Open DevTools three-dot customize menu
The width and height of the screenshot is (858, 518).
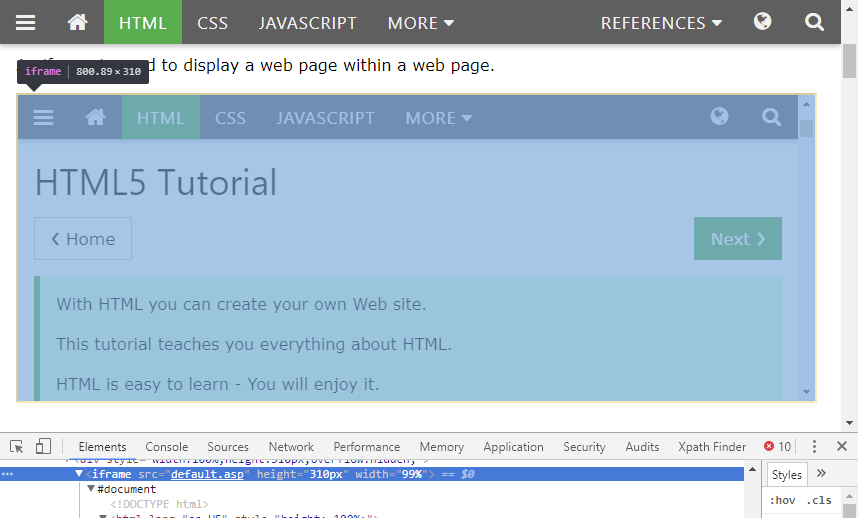tap(814, 446)
